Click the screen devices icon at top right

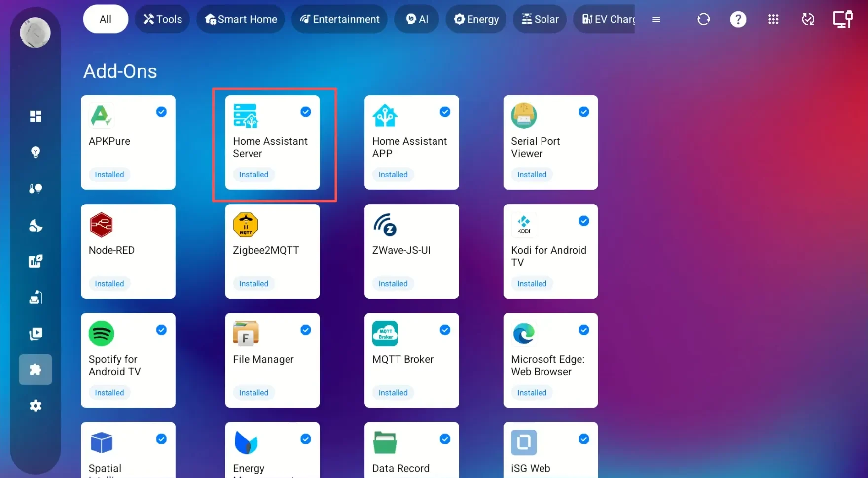(842, 19)
